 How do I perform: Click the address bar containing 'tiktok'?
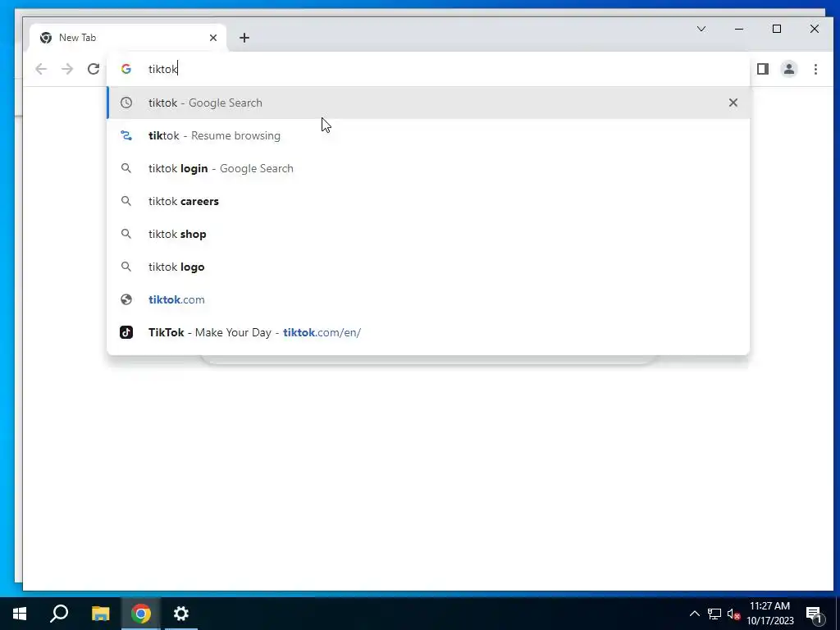pyautogui.click(x=428, y=69)
